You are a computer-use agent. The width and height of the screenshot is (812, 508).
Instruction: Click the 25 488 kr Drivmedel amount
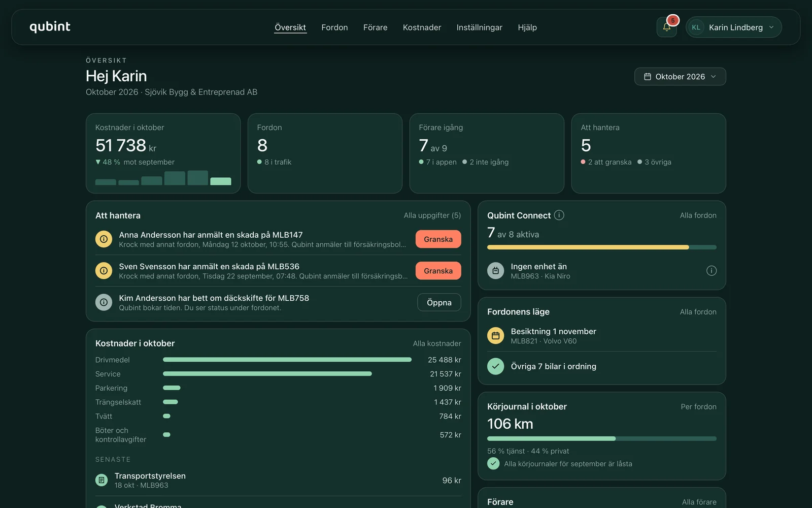444,360
